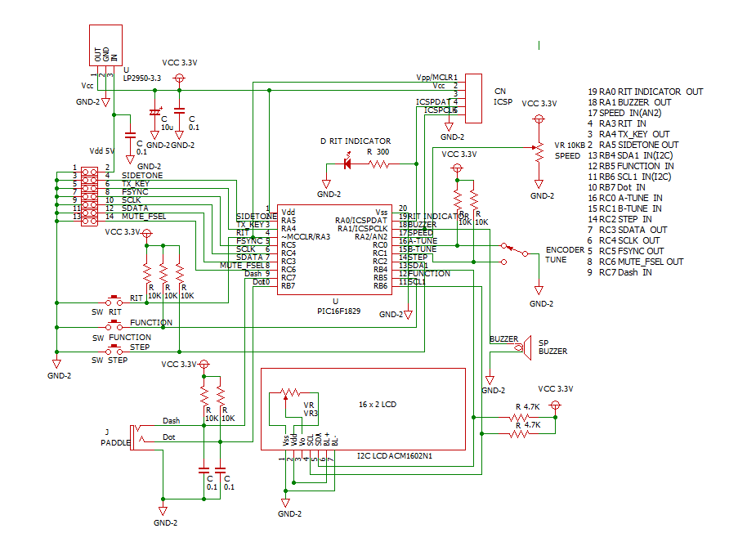
Task: Click the '17 SPEED IN(AN2)' line
Action: pos(625,113)
